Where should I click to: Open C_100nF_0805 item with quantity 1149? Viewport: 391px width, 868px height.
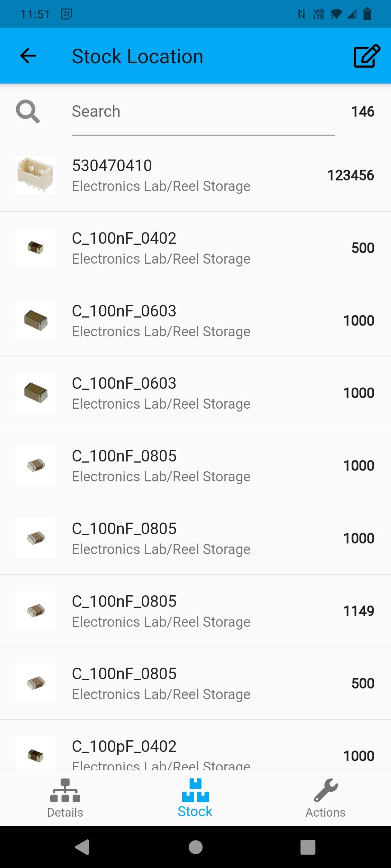(x=195, y=611)
